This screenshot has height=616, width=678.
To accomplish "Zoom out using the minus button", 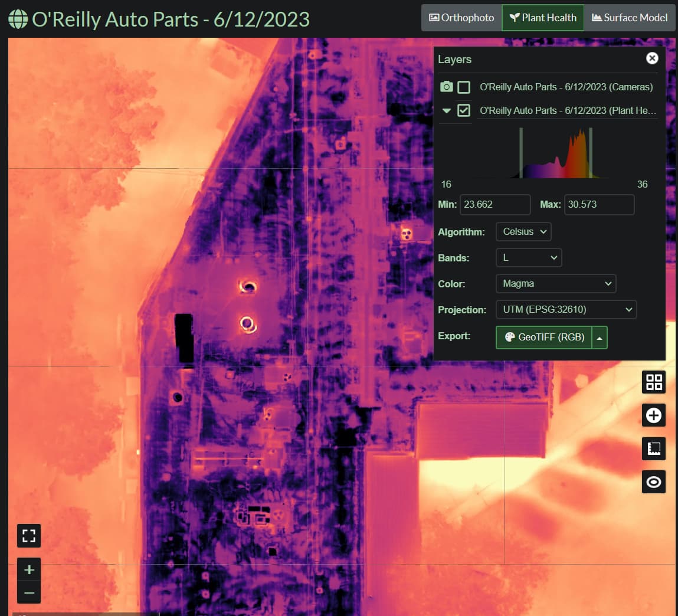I will tap(28, 592).
